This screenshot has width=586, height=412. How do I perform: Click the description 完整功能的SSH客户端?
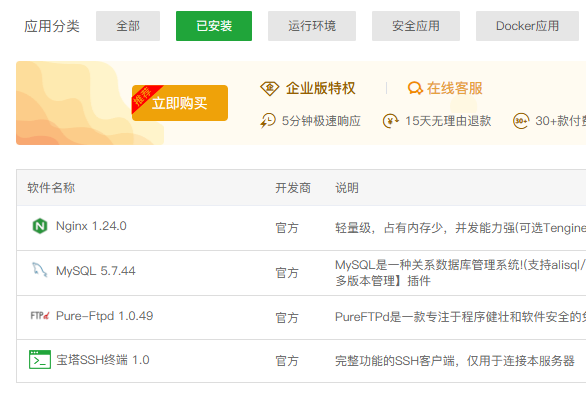coord(455,361)
